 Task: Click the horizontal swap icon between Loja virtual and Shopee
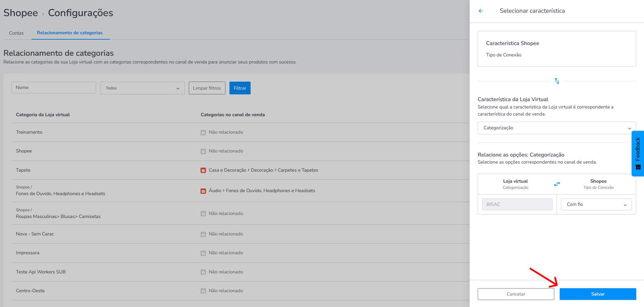[557, 184]
